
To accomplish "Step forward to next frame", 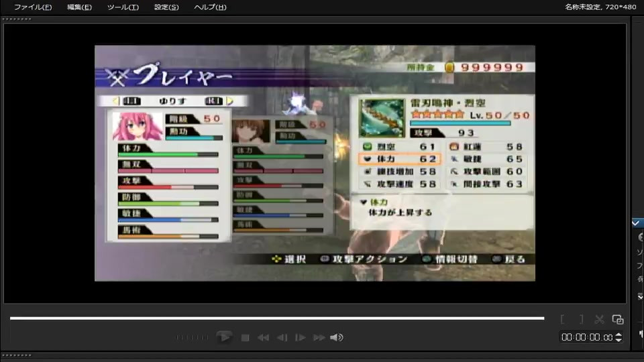I will [x=301, y=338].
